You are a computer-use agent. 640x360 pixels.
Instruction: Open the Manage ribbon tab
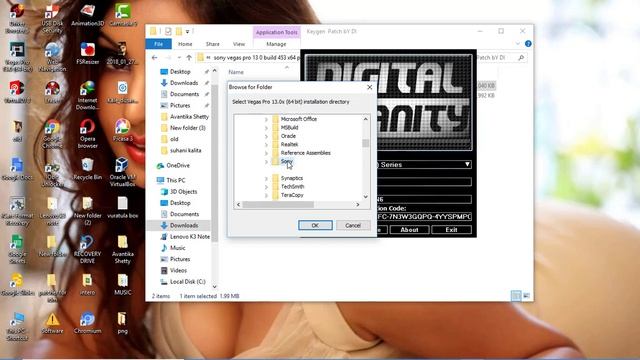[x=276, y=44]
